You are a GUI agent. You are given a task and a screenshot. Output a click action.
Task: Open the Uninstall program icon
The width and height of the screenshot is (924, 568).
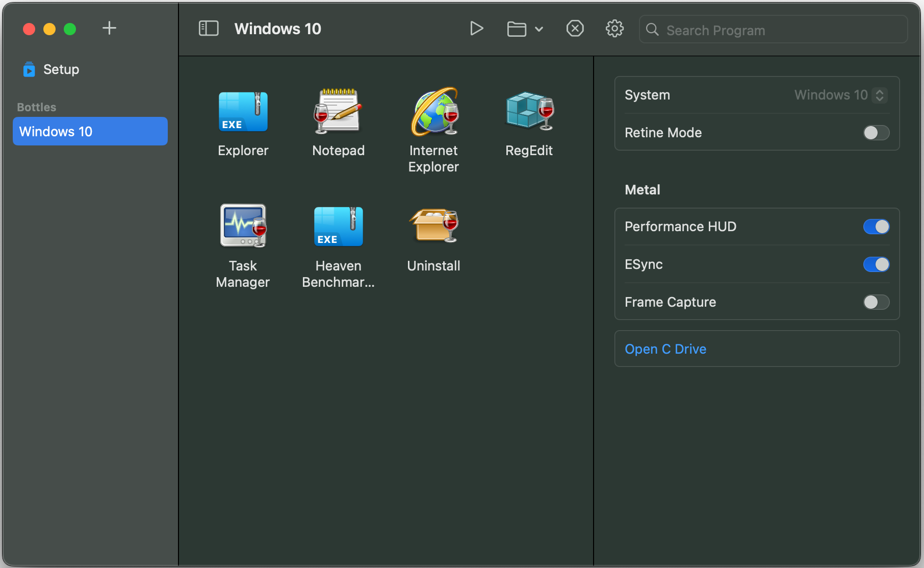pos(434,225)
